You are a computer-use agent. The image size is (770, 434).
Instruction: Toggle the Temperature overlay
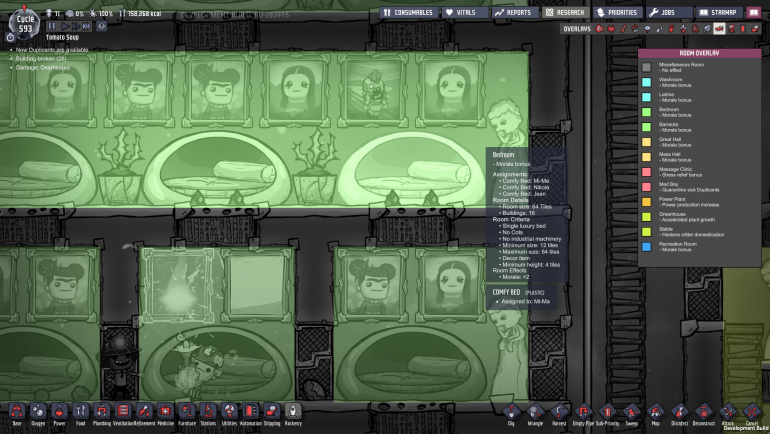pos(623,29)
